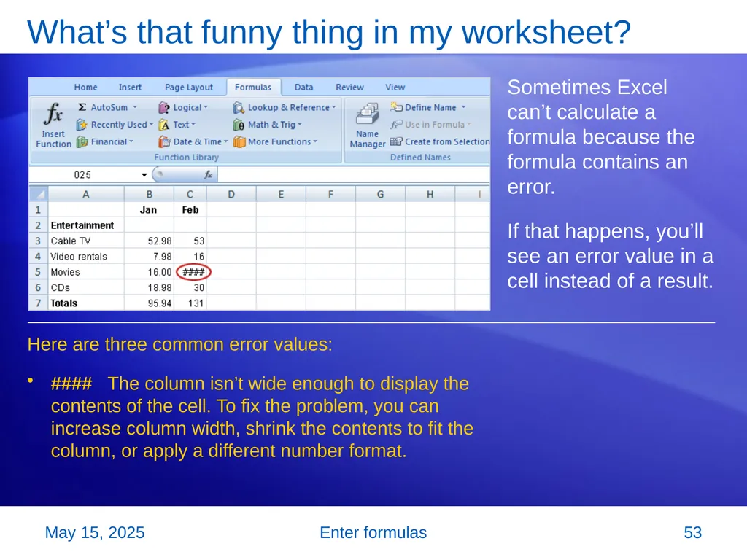Image resolution: width=747 pixels, height=560 pixels.
Task: Click the Create from Selection icon
Action: pos(396,141)
